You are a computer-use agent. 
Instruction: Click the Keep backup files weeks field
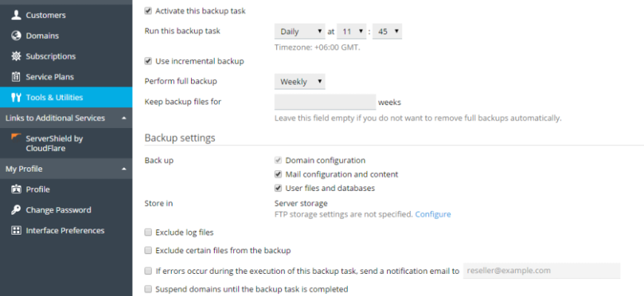click(x=324, y=102)
